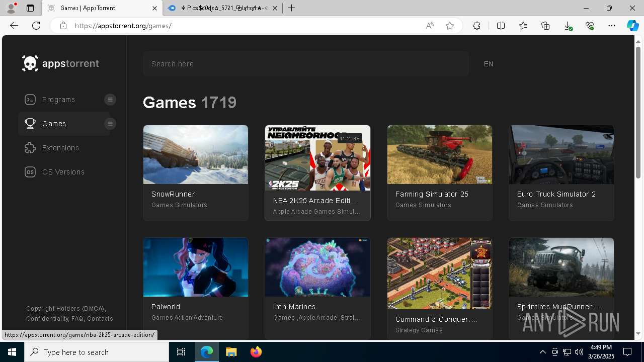
Task: Open Split screen view icon
Action: click(x=501, y=26)
